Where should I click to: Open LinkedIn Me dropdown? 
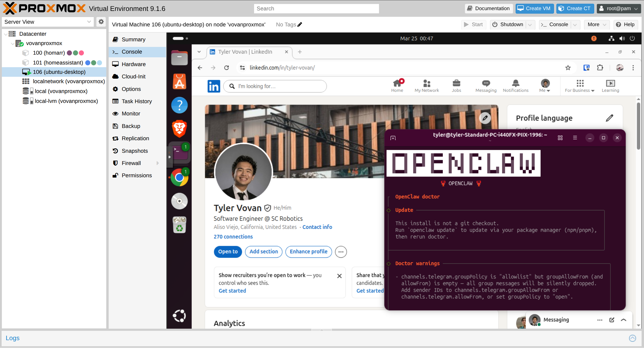coord(545,86)
